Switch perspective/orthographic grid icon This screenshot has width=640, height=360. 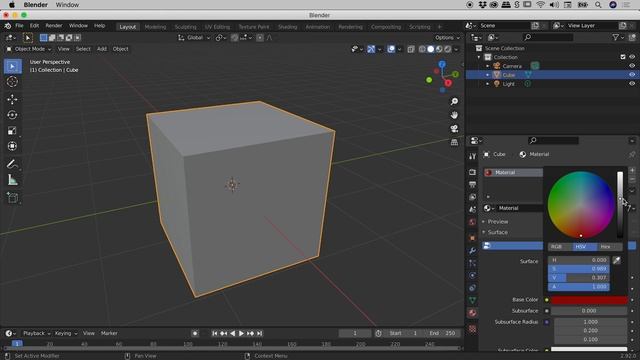pos(454,142)
